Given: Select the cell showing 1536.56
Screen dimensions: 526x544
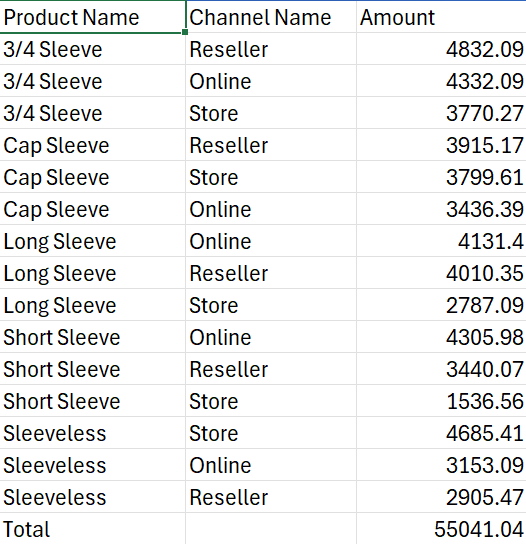Looking at the screenshot, I should (x=441, y=401).
